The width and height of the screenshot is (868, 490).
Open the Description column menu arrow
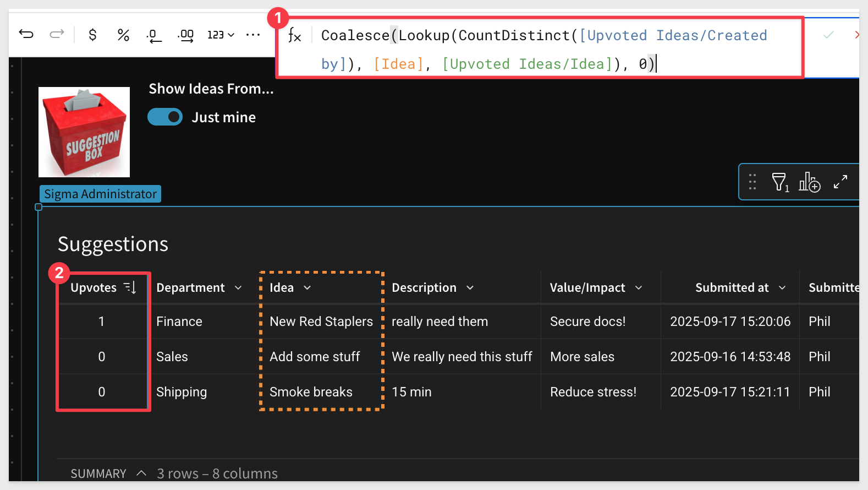point(470,288)
